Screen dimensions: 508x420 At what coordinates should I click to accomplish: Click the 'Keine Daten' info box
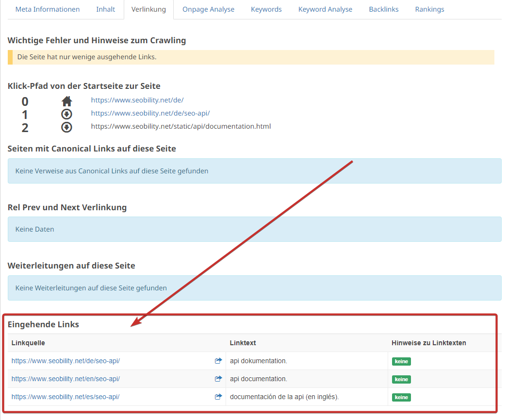click(255, 229)
